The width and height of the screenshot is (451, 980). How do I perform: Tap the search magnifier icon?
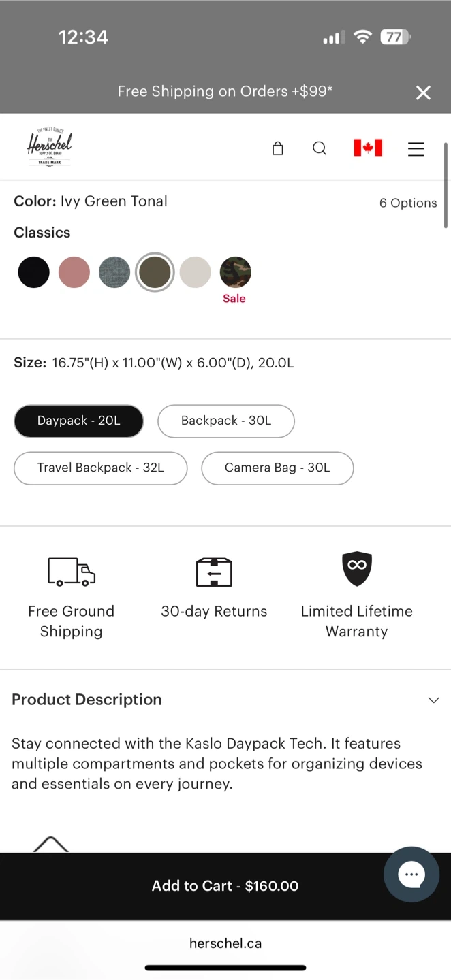[x=320, y=148]
